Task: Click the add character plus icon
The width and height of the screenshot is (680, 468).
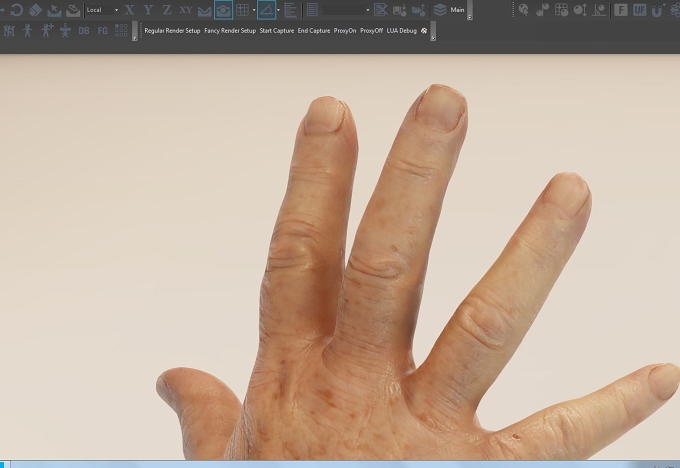Action: [x=46, y=31]
